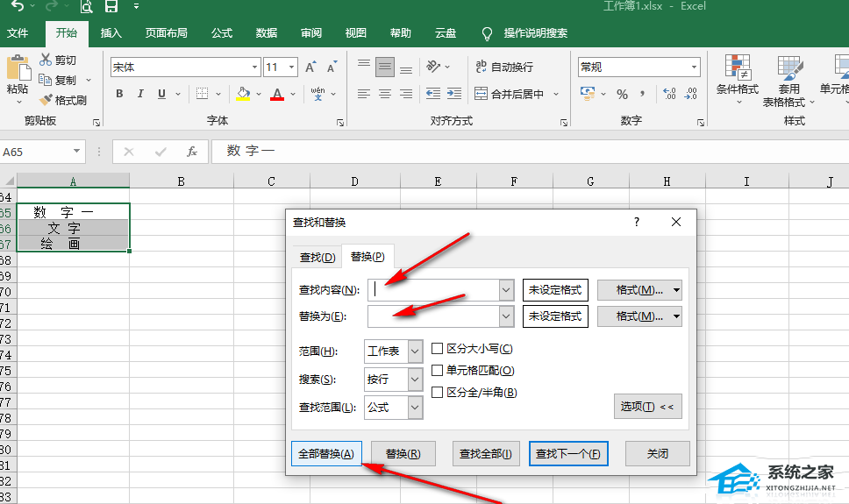
Task: Click the Find Next (查找下一个) button
Action: click(568, 454)
